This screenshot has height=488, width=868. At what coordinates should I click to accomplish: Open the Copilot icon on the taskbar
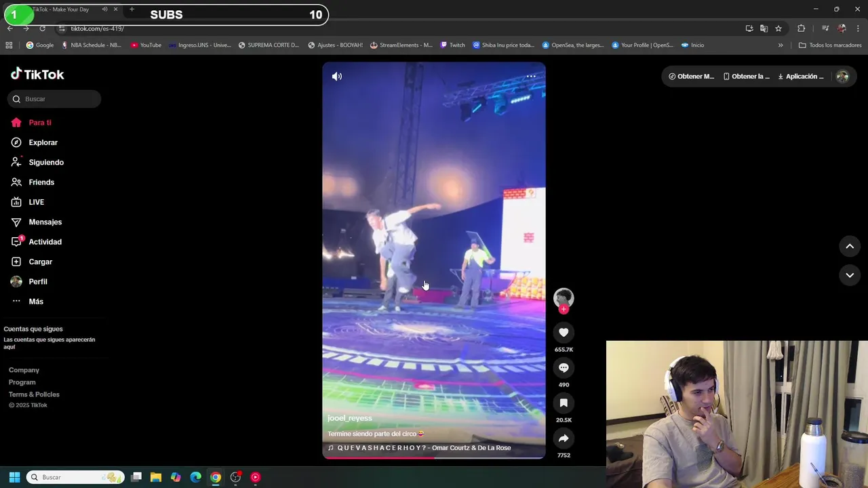pyautogui.click(x=176, y=477)
